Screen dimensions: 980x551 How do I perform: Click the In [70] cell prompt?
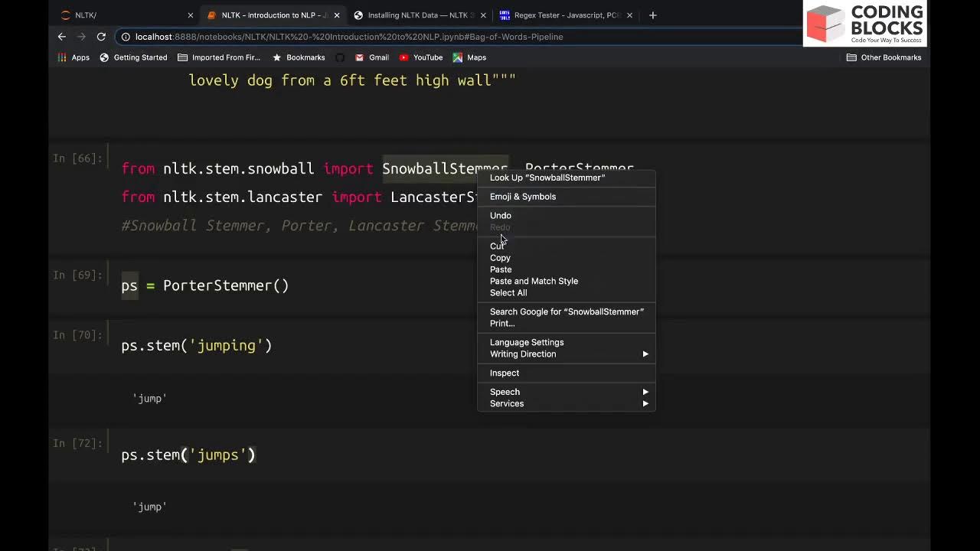[77, 334]
